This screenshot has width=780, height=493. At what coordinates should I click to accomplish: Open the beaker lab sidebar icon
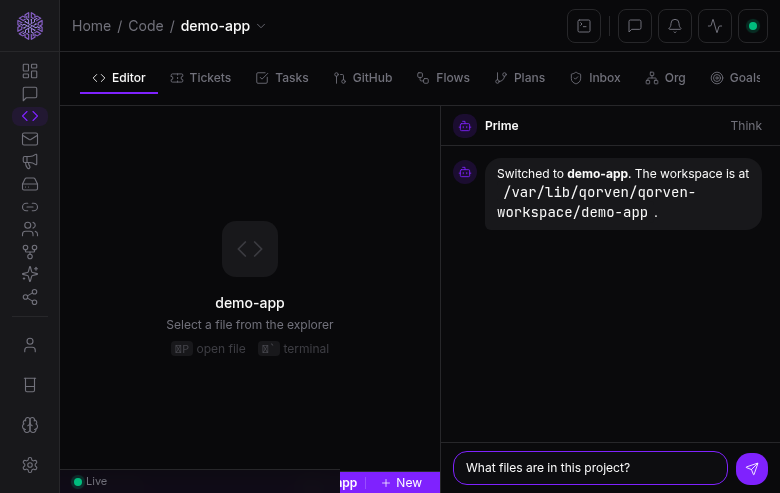click(x=30, y=385)
